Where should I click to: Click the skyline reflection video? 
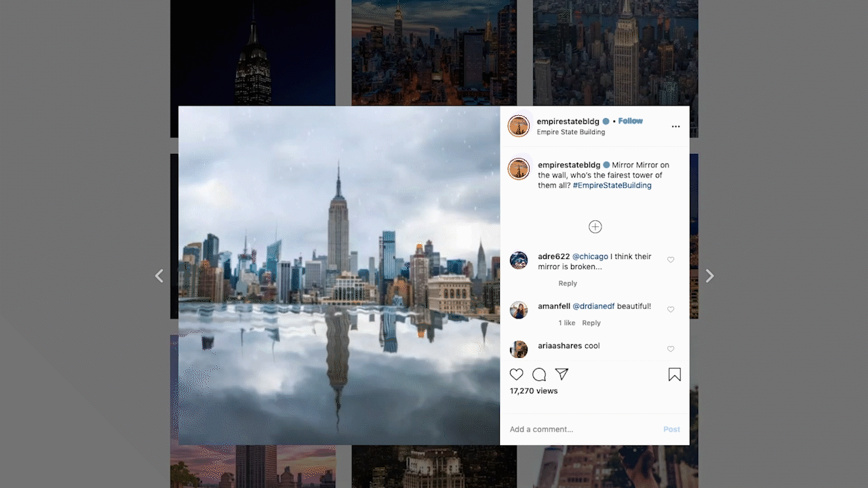pos(339,275)
